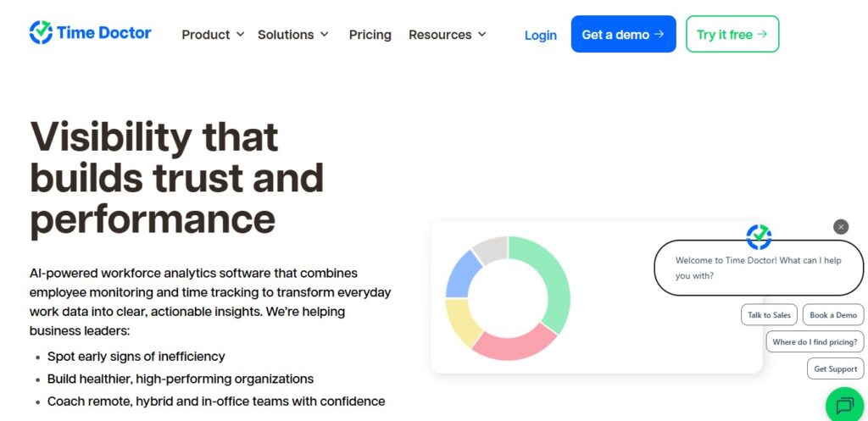Choose Where do I find pricing option
The height and width of the screenshot is (421, 868).
coord(815,342)
